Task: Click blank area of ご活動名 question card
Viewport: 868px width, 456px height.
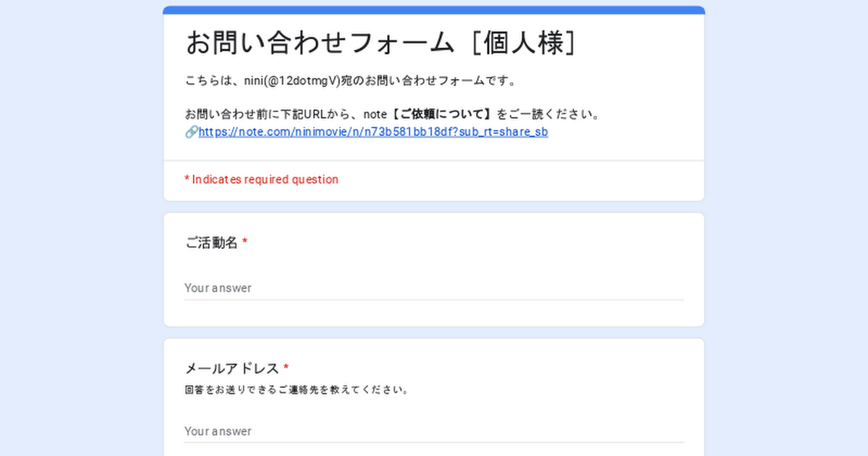Action: click(506, 246)
